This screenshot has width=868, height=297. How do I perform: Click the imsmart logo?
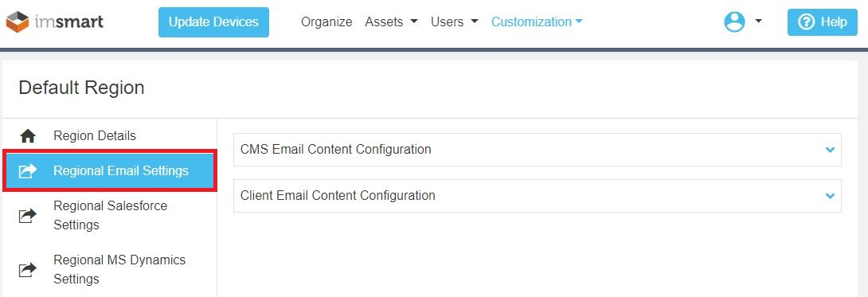click(55, 22)
